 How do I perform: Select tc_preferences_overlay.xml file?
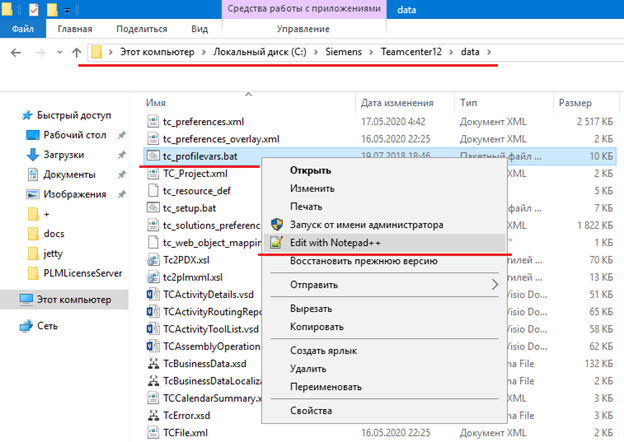[221, 139]
